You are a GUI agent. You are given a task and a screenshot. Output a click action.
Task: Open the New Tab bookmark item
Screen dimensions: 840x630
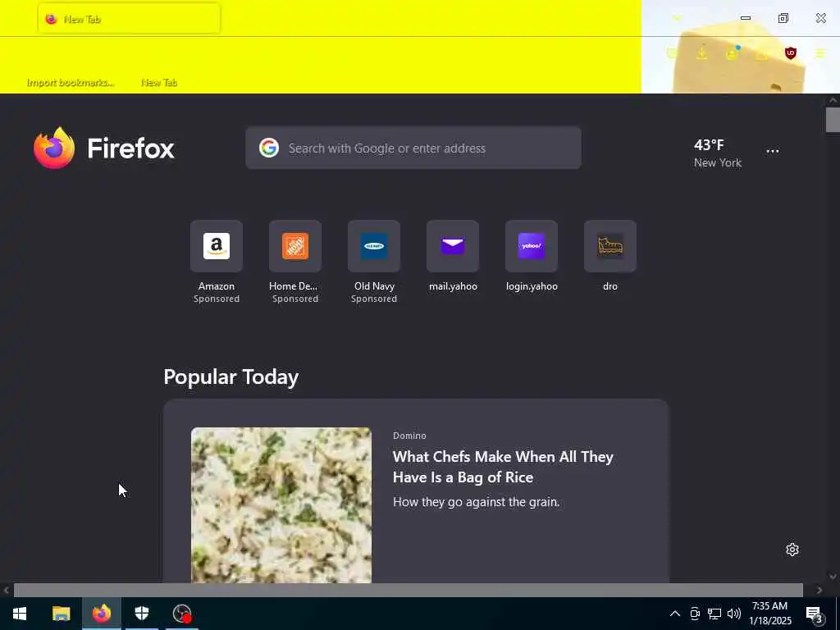(159, 83)
